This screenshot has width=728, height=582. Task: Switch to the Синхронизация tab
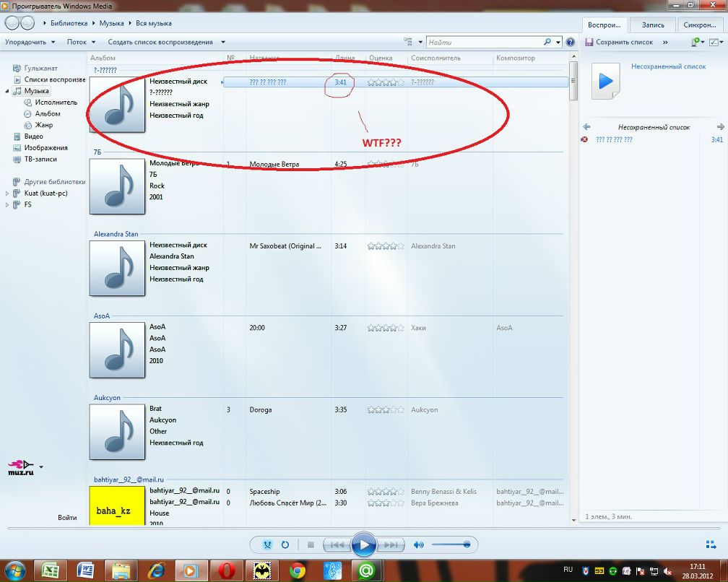tap(700, 25)
